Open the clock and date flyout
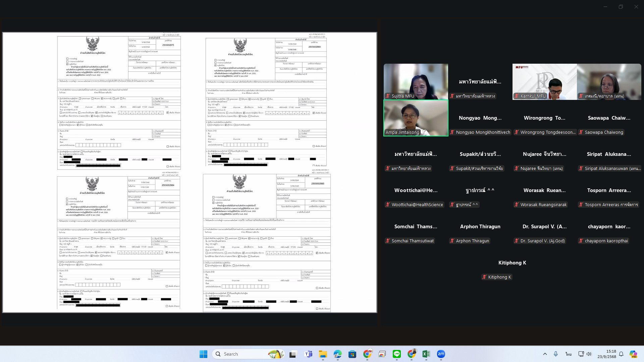This screenshot has width=644, height=362. [x=606, y=354]
